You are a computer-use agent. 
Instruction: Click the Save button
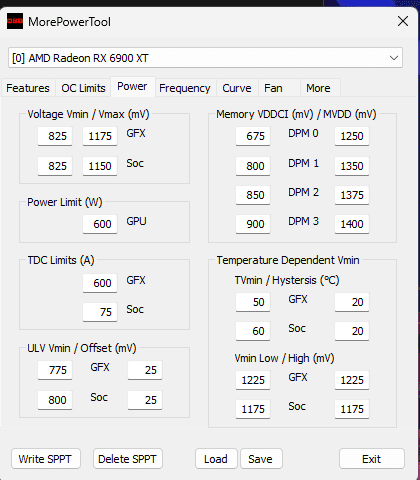[x=261, y=459]
